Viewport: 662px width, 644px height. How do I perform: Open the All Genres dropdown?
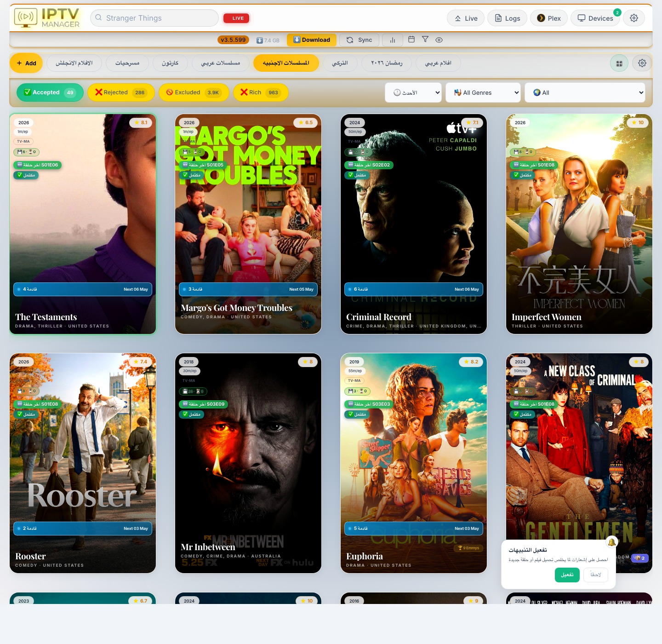pyautogui.click(x=483, y=92)
